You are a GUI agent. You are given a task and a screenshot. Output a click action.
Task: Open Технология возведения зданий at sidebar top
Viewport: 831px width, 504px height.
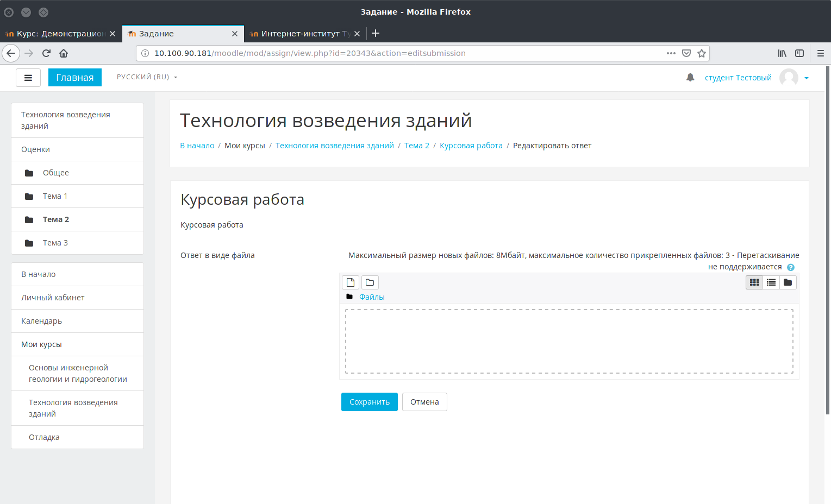point(77,121)
